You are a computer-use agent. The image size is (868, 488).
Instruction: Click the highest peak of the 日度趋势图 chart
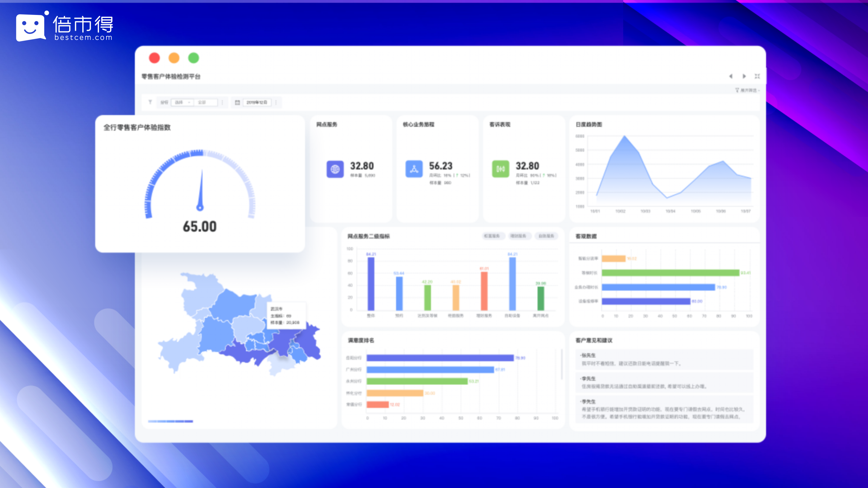625,136
